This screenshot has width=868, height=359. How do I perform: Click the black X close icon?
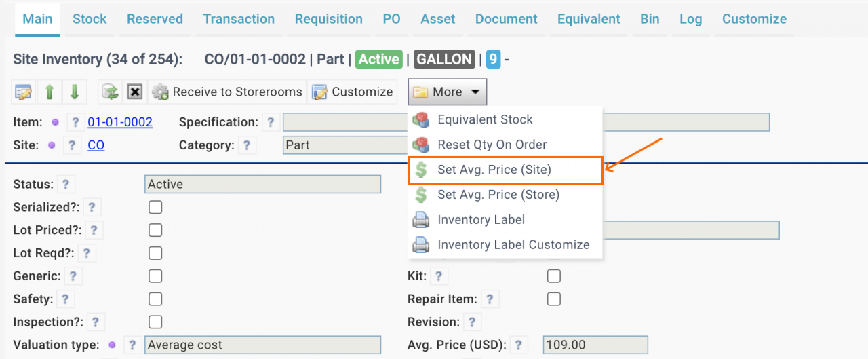[x=135, y=92]
